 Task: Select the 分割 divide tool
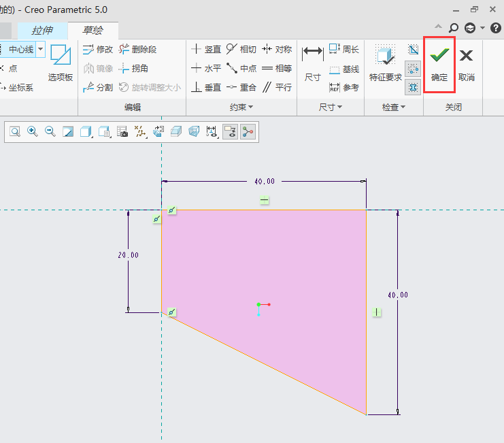pyautogui.click(x=97, y=87)
